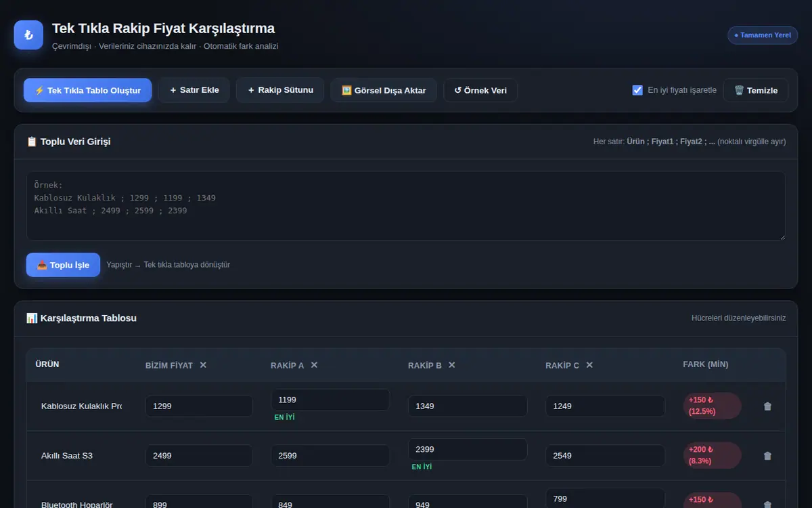The height and width of the screenshot is (508, 812).
Task: Clear everything with the Temizle button
Action: [x=756, y=90]
